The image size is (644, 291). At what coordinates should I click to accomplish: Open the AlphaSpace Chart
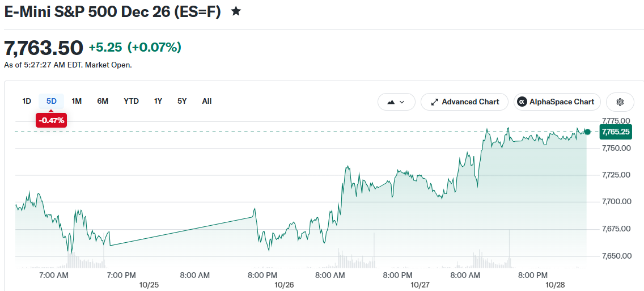(x=557, y=102)
